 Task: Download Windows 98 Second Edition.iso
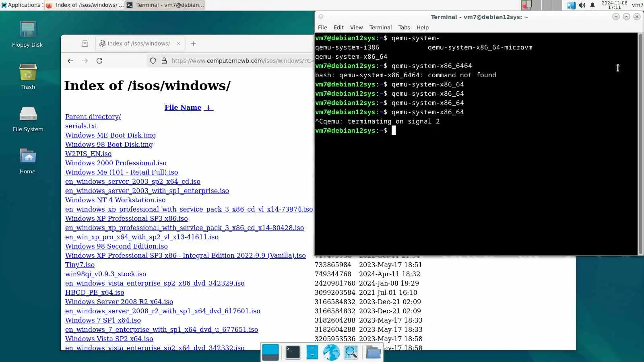(116, 246)
